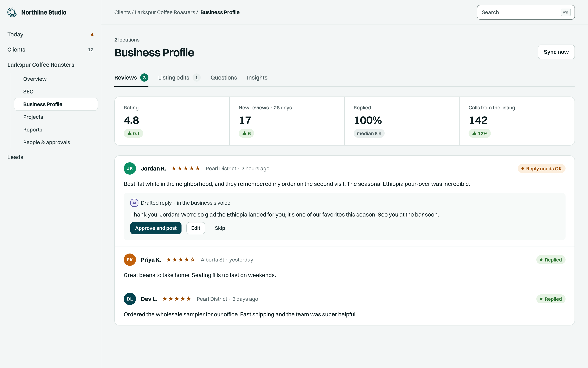Open the Reports sidebar item
Viewport: 588px width, 368px height.
(56, 130)
